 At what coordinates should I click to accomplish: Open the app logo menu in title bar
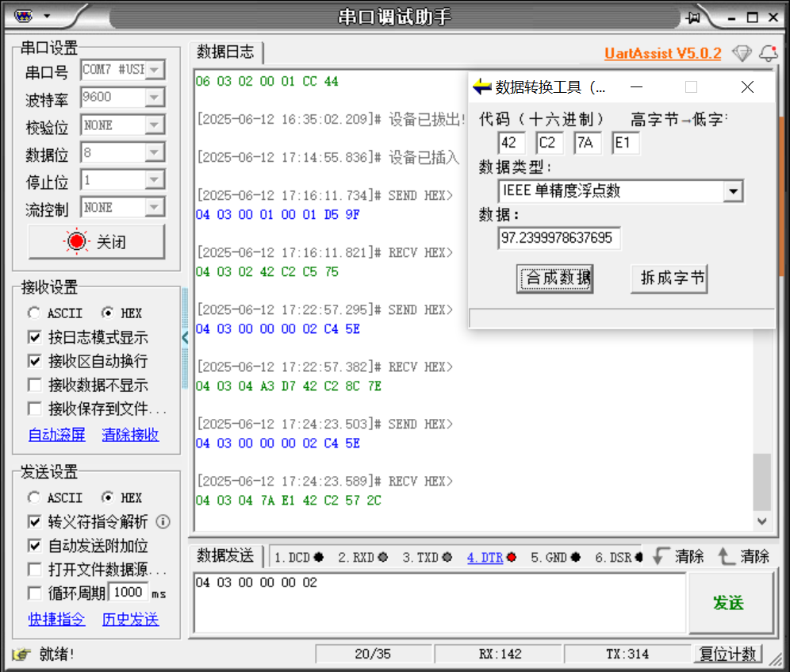coord(23,16)
